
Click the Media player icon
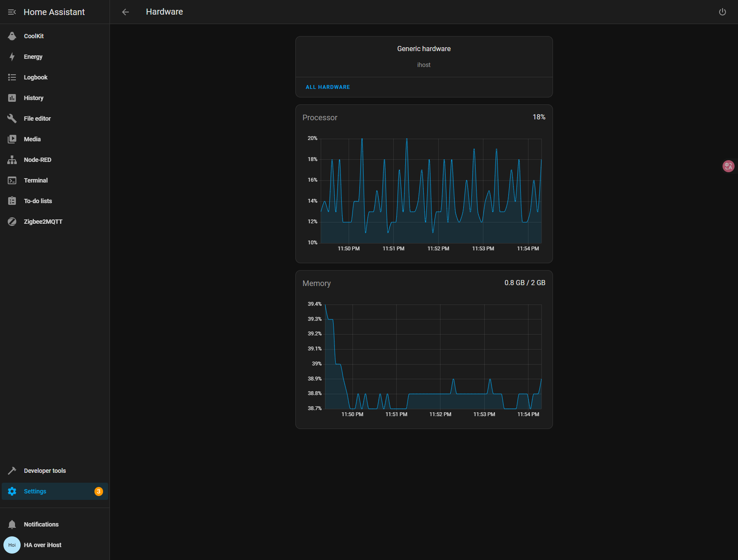click(x=12, y=139)
